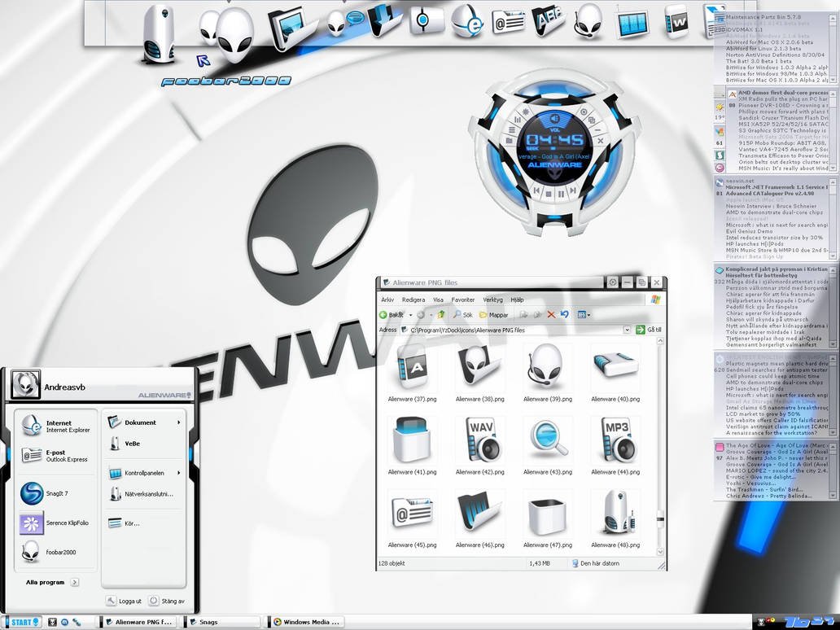Open the blue-dot drive icon in dock

426,20
